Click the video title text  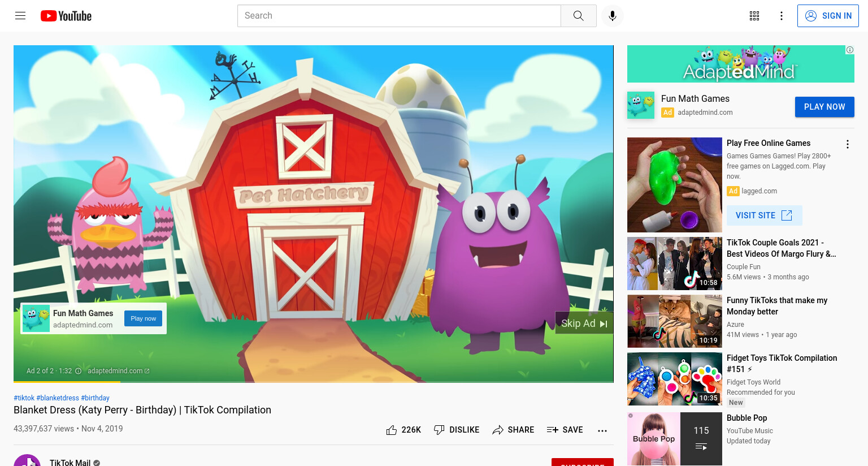pyautogui.click(x=142, y=410)
